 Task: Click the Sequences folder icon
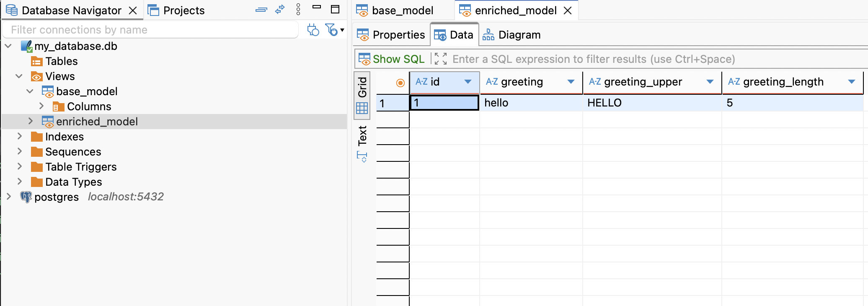(x=37, y=152)
